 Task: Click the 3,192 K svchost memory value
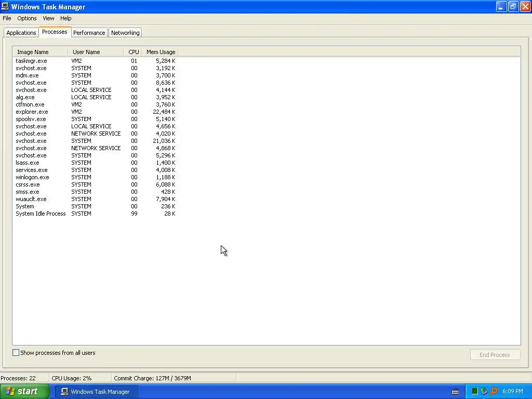pyautogui.click(x=166, y=68)
